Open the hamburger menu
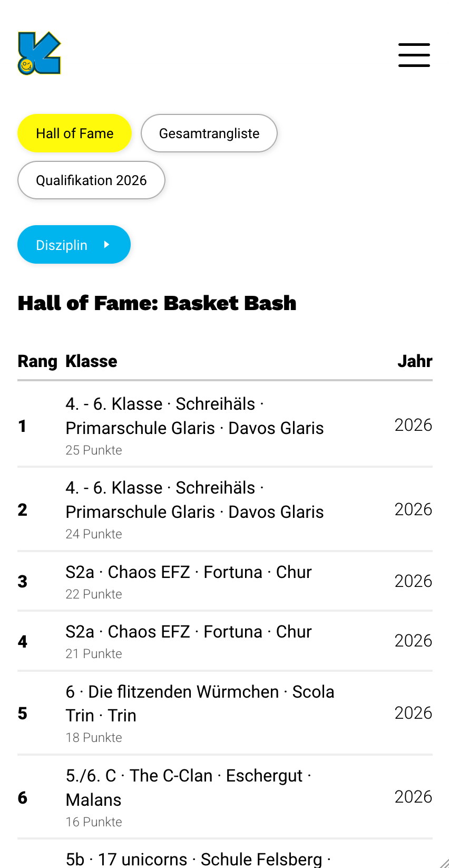 click(x=414, y=55)
